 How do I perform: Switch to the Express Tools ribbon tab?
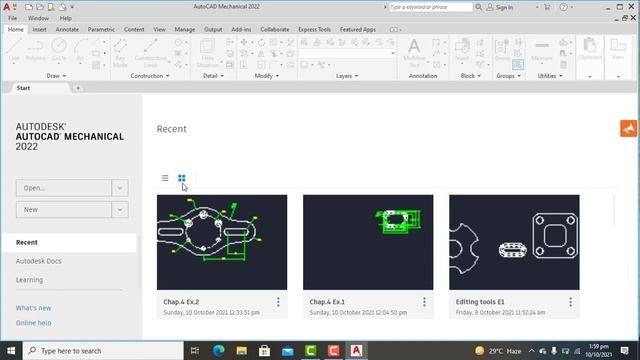[x=314, y=29]
